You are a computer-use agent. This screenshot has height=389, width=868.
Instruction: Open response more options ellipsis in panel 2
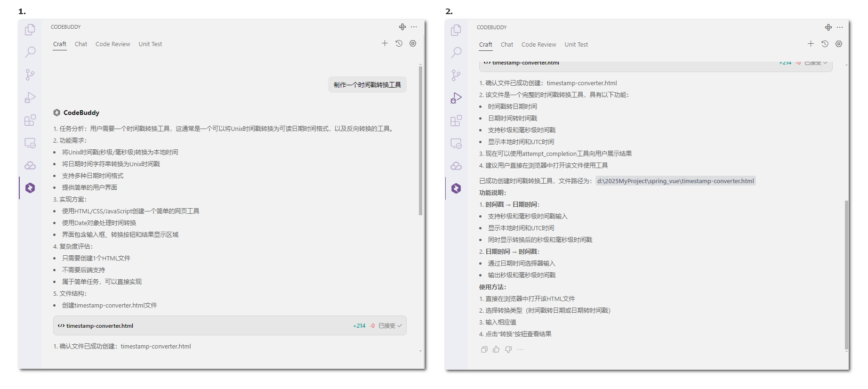[x=520, y=349]
